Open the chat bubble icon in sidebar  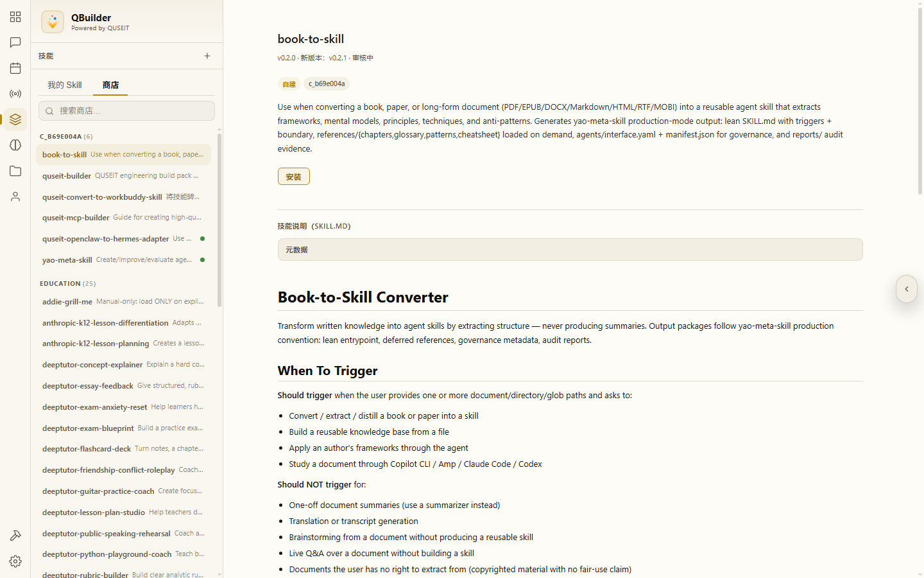(x=15, y=42)
